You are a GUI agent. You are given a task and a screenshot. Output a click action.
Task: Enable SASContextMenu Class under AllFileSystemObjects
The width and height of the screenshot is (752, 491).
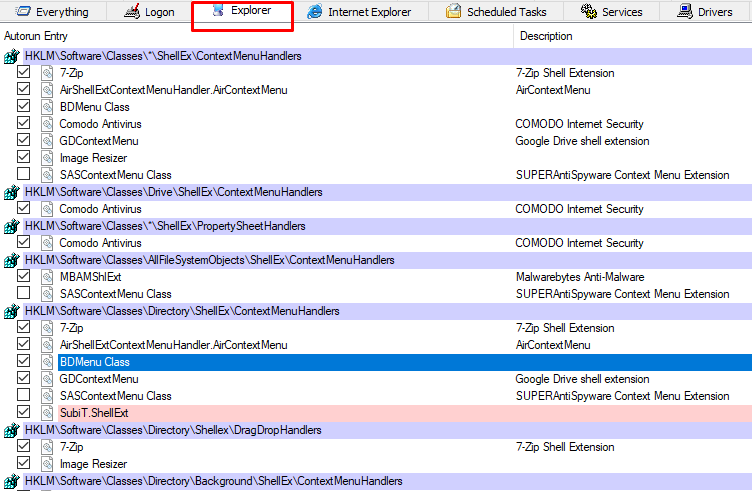[23, 292]
